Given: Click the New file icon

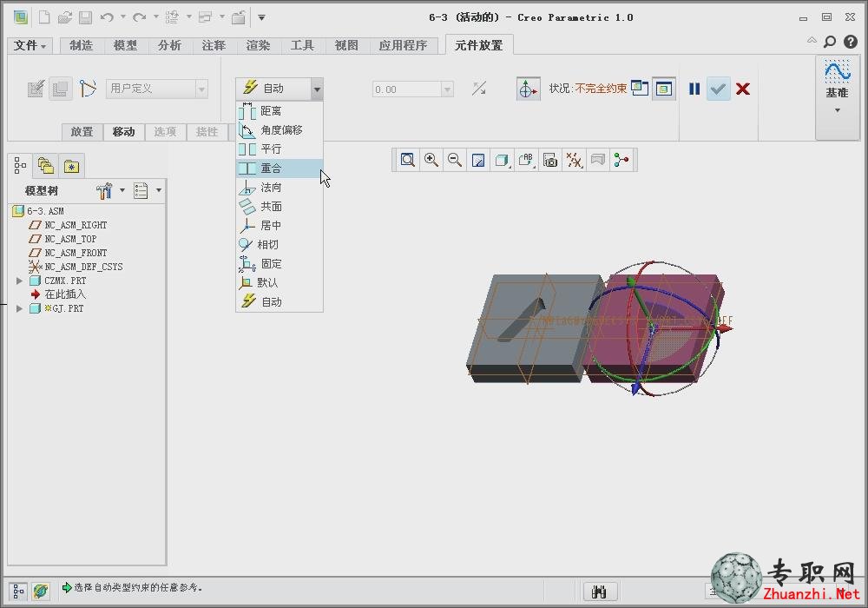Looking at the screenshot, I should coord(44,17).
